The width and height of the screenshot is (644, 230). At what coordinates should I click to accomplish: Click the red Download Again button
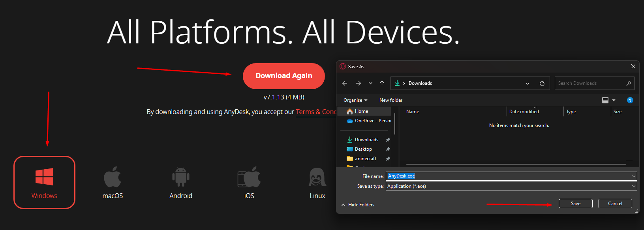tap(284, 76)
